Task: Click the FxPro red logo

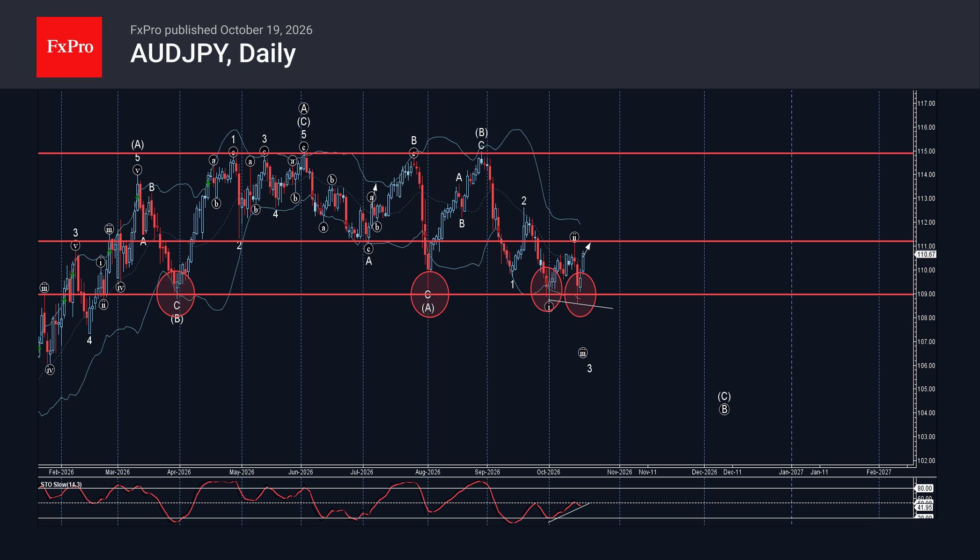Action: point(69,47)
